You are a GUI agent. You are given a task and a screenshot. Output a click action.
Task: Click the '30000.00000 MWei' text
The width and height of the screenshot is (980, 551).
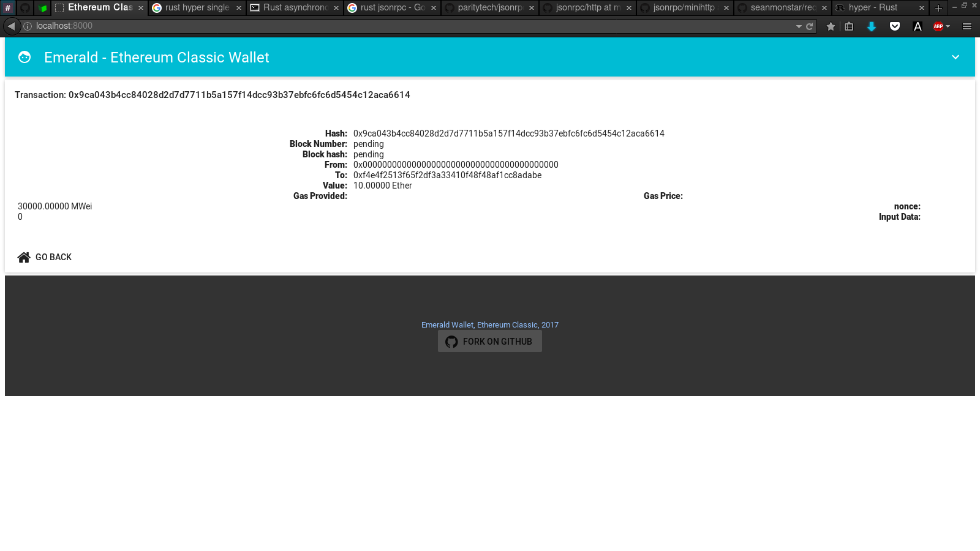[x=55, y=206]
